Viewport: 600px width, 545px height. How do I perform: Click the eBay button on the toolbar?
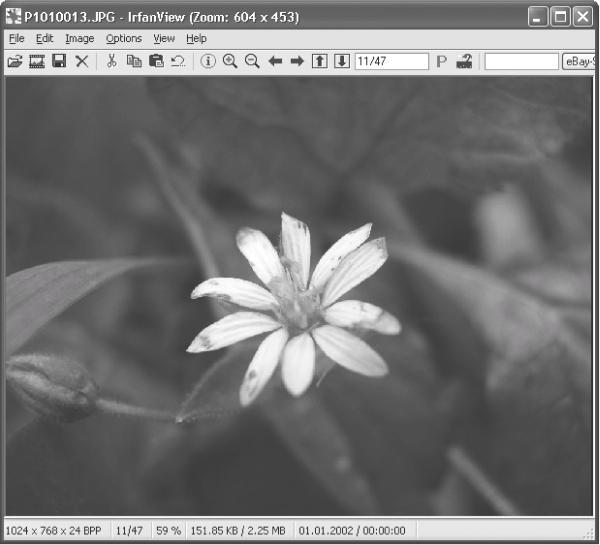(x=578, y=61)
